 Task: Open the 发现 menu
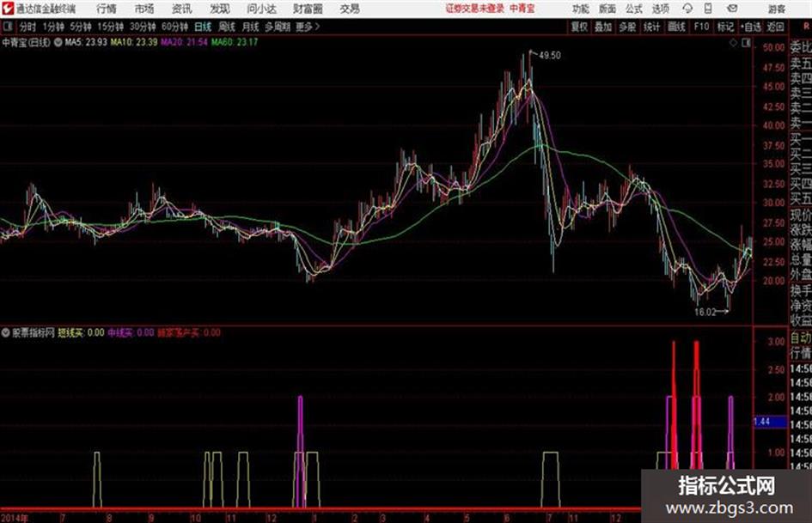(220, 9)
